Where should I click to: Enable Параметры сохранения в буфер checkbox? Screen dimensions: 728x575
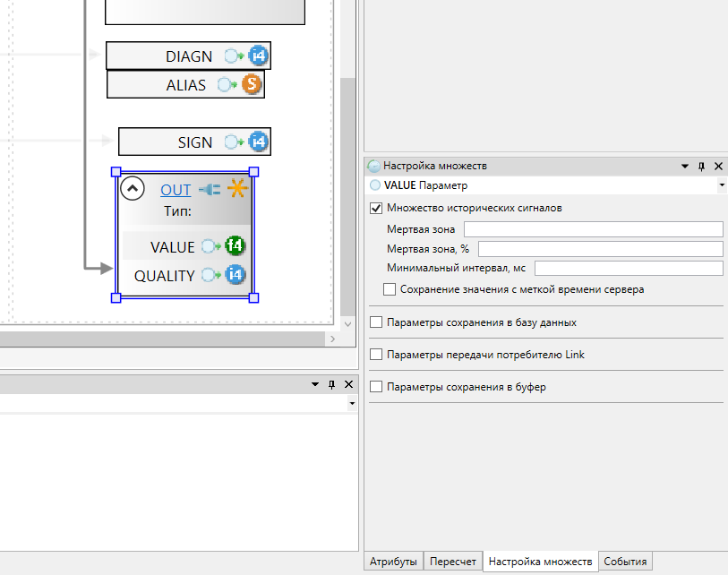[x=376, y=387]
